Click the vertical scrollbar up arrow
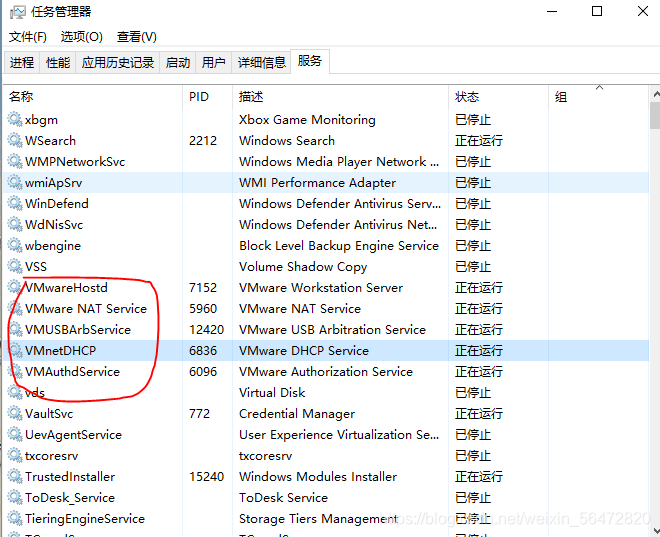This screenshot has height=537, width=660. point(655,94)
